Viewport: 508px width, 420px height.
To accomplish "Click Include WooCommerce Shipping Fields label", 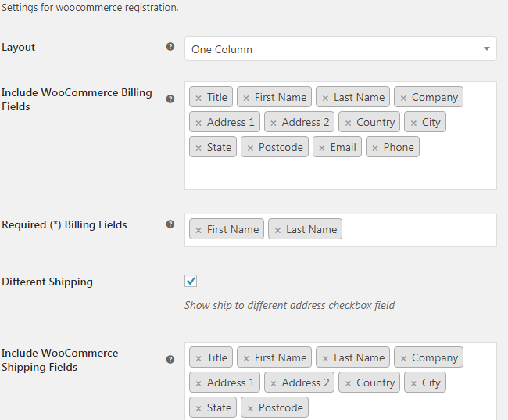I will (x=59, y=360).
